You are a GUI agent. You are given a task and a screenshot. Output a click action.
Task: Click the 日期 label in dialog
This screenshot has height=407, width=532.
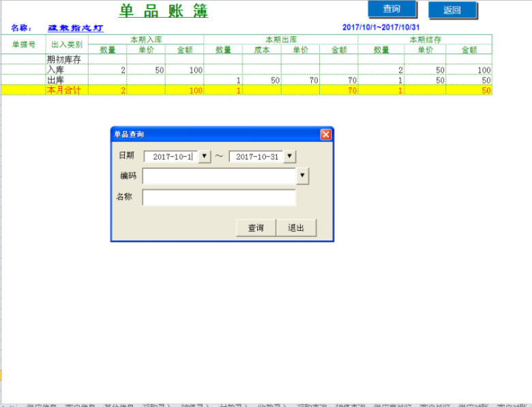(127, 155)
